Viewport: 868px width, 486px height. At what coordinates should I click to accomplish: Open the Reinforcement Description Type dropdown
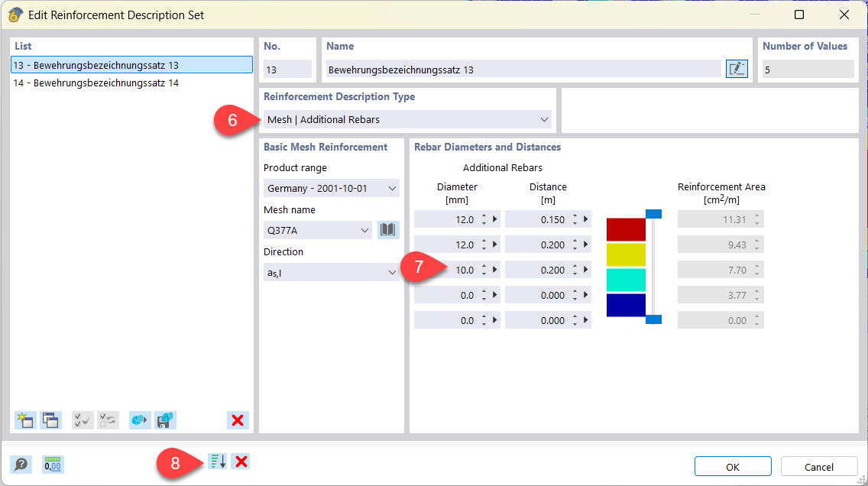pos(407,119)
